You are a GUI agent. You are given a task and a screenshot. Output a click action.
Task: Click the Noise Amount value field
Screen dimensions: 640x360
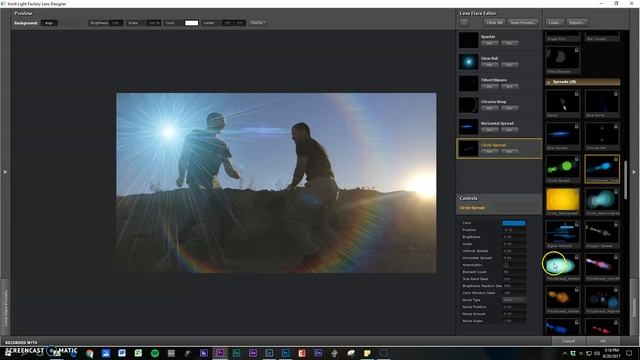click(514, 314)
